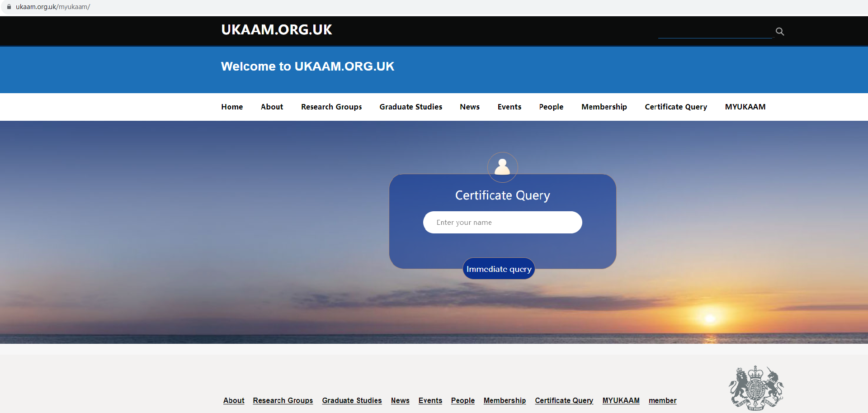Click the footer About link

[234, 400]
